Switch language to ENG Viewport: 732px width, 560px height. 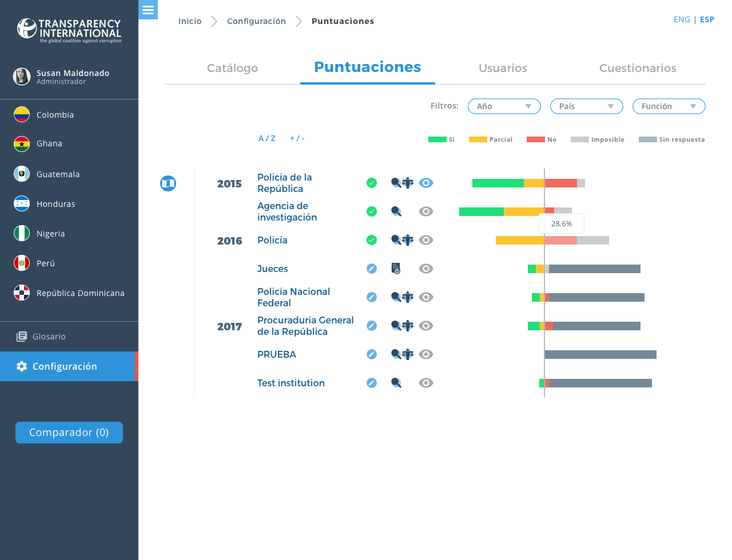pyautogui.click(x=682, y=19)
